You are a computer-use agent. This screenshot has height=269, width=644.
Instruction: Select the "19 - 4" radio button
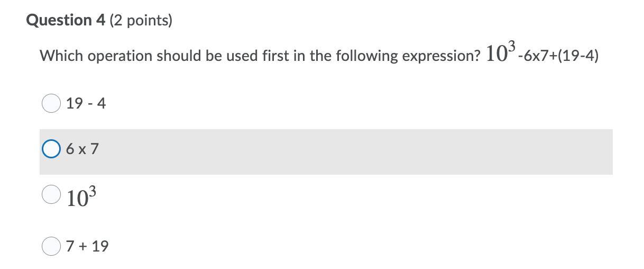(51, 103)
